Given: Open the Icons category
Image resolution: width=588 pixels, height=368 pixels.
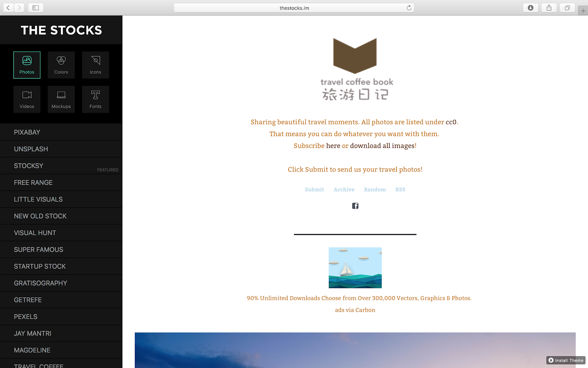Looking at the screenshot, I should click(95, 65).
